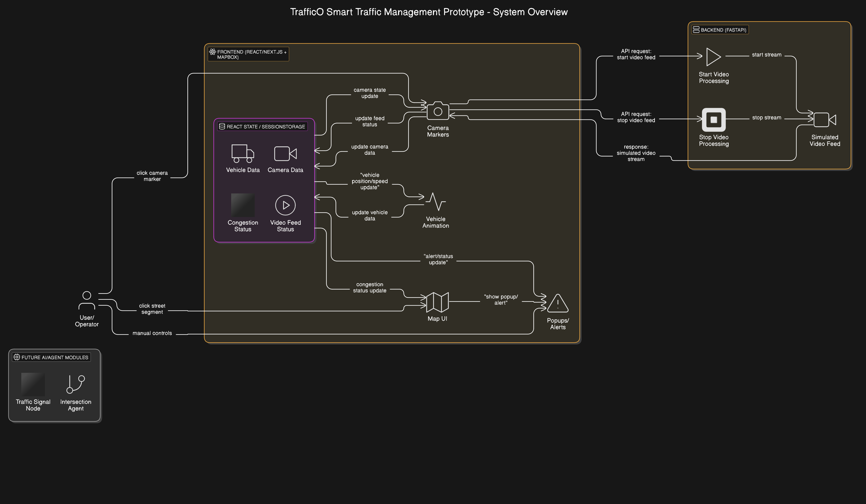Select the diagram title text
The height and width of the screenshot is (504, 866).
pyautogui.click(x=429, y=12)
